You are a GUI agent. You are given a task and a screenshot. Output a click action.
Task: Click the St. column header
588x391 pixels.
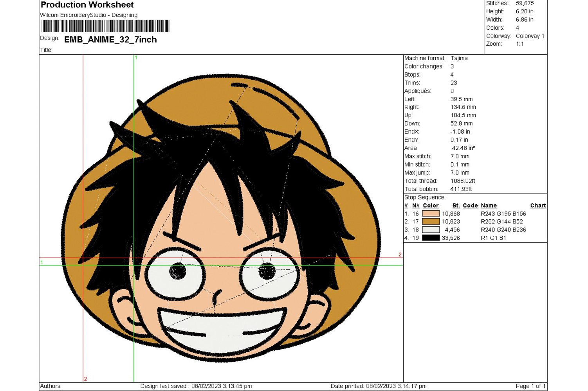pyautogui.click(x=456, y=206)
